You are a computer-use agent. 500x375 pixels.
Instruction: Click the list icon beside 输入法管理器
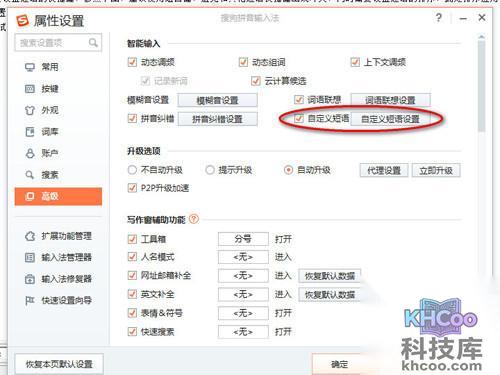(30, 257)
